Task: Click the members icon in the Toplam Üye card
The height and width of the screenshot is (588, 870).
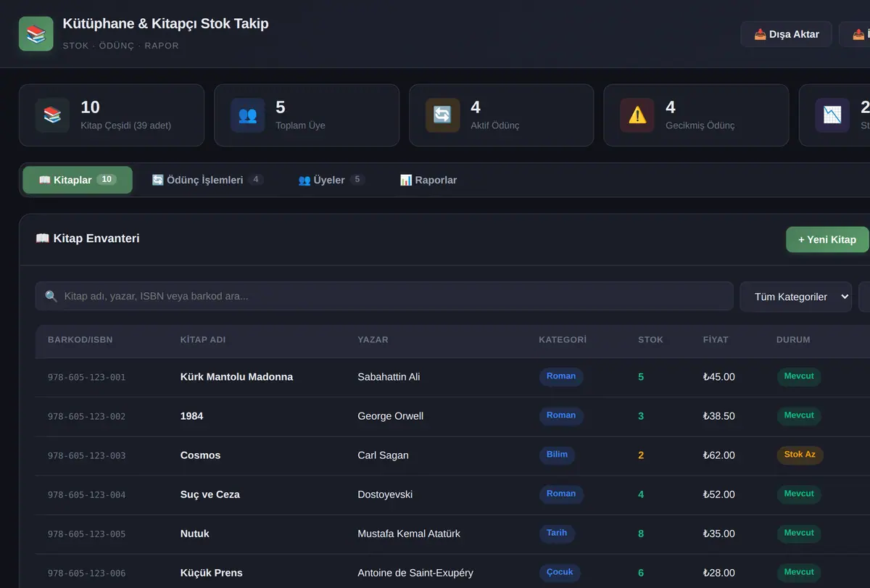Action: coord(247,115)
